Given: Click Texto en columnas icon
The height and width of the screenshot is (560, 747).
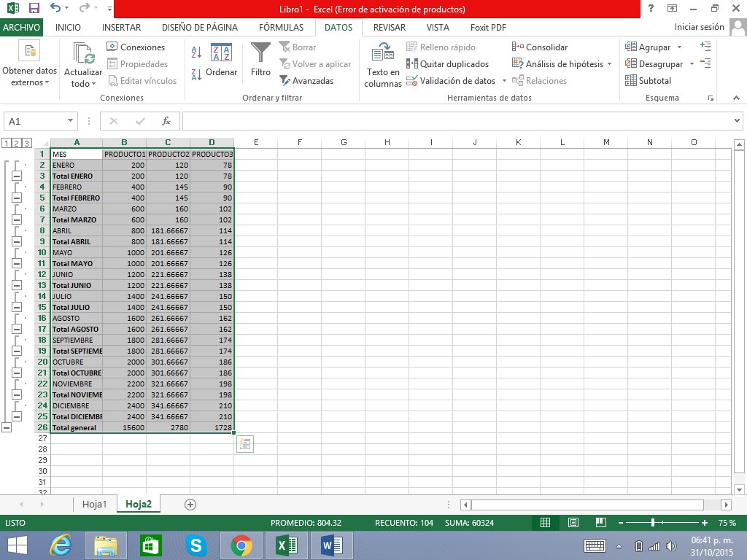Looking at the screenshot, I should [x=383, y=54].
